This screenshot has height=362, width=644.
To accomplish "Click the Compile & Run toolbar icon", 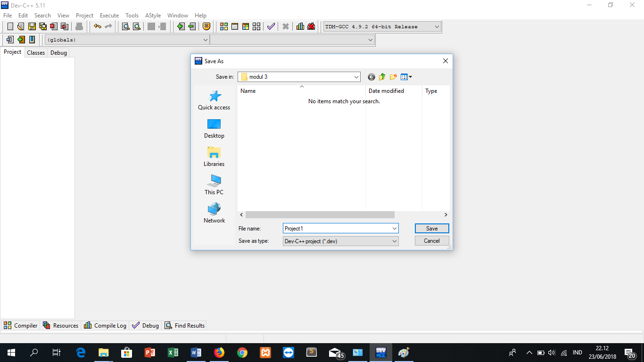I will point(246,26).
